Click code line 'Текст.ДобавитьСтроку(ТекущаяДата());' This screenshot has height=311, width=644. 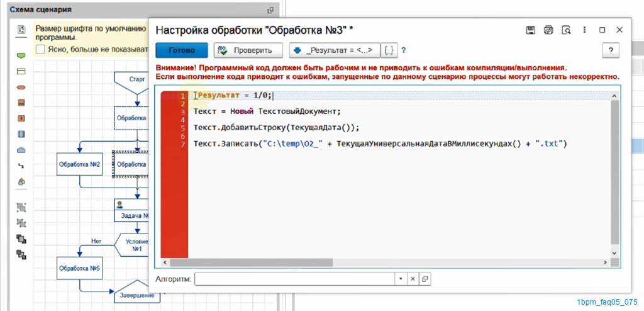277,128
